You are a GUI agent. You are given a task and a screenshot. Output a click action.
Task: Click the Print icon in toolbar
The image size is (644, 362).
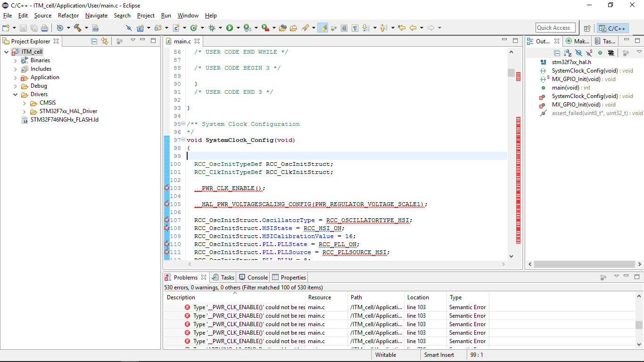[x=44, y=28]
